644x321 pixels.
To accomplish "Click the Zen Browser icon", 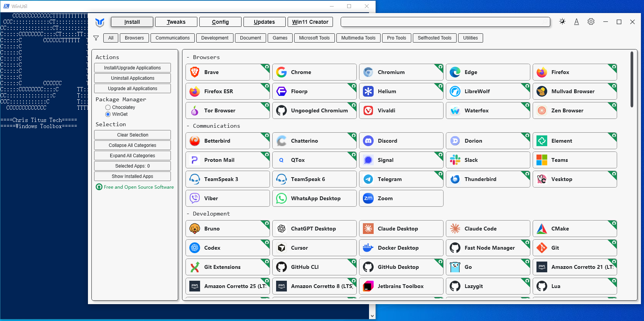I will (x=542, y=110).
